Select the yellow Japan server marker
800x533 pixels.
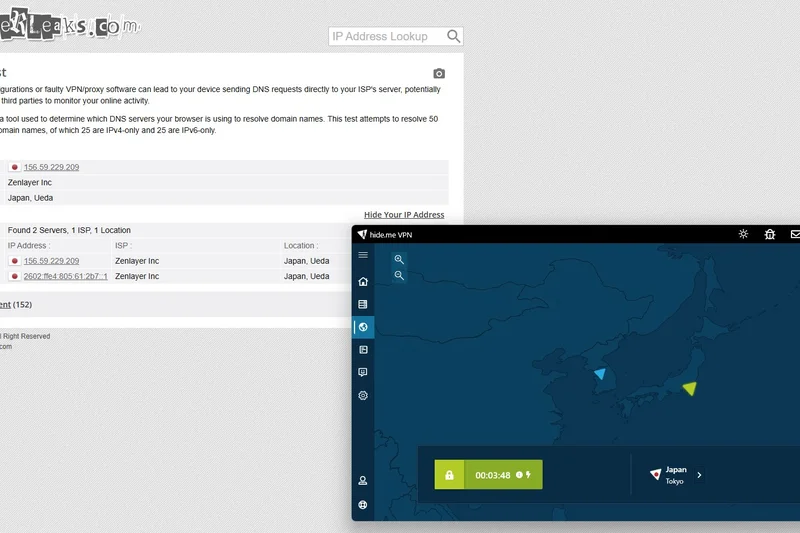(x=688, y=388)
